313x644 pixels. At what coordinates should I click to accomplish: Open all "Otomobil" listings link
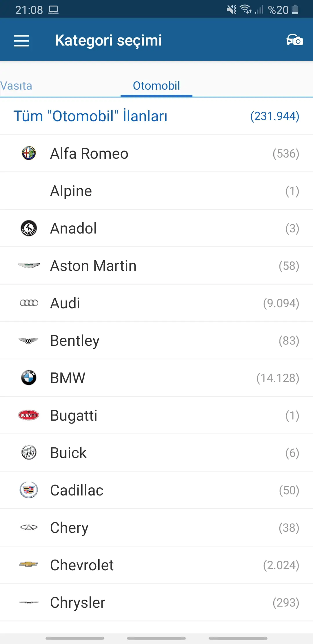click(x=90, y=116)
